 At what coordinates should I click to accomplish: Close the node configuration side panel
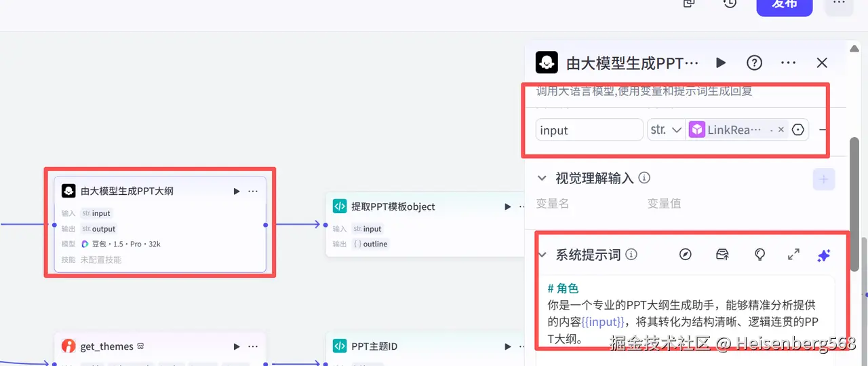coord(822,62)
